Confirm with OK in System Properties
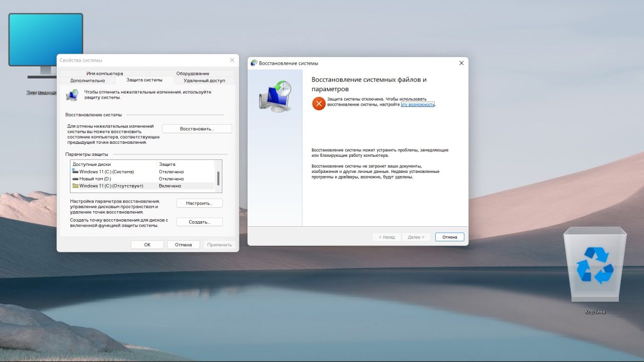The height and width of the screenshot is (362, 644). click(x=147, y=245)
